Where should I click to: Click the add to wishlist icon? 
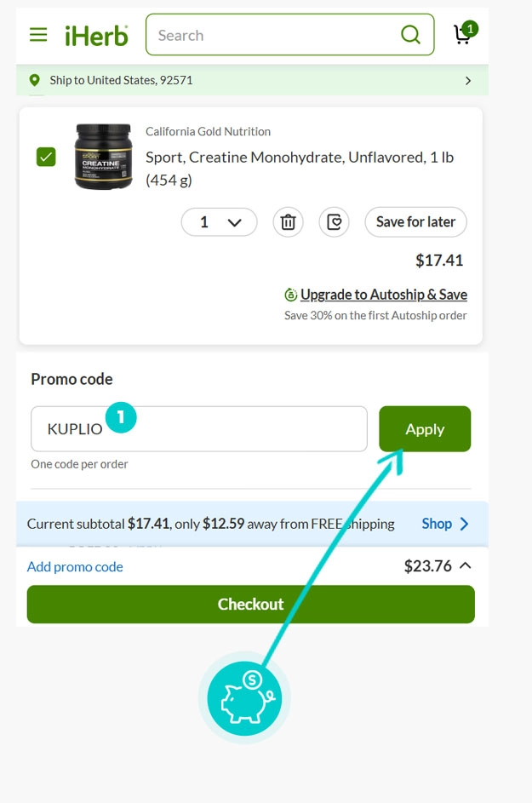335,222
